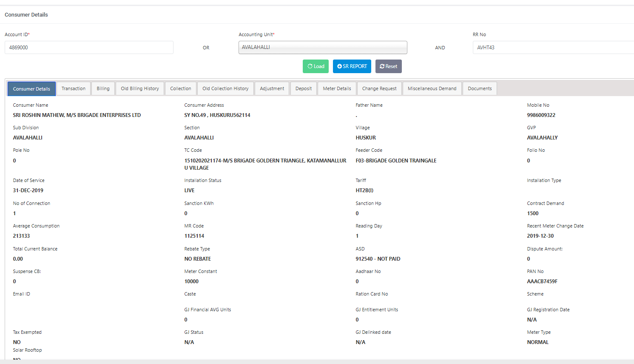
Task: View the Documents tab
Action: (480, 88)
